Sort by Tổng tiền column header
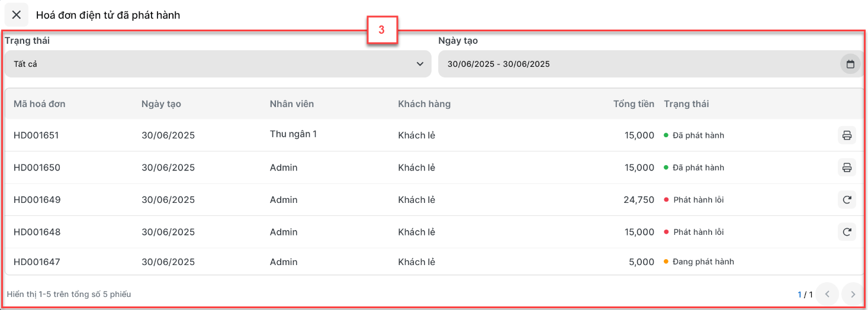The image size is (868, 310). tap(634, 104)
